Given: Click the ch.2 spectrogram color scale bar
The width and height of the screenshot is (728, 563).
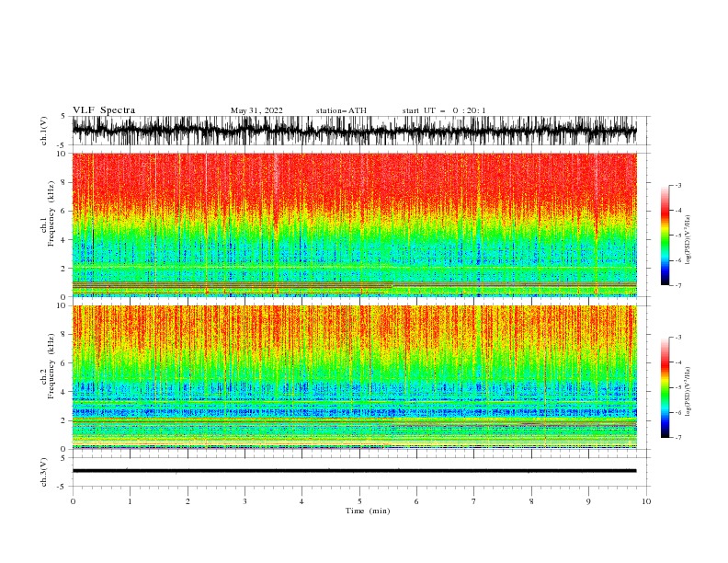Looking at the screenshot, I should pyautogui.click(x=665, y=387).
